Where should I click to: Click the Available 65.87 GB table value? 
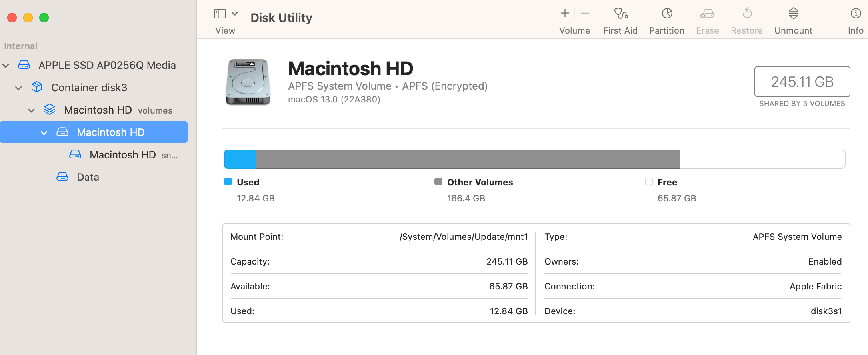click(508, 287)
